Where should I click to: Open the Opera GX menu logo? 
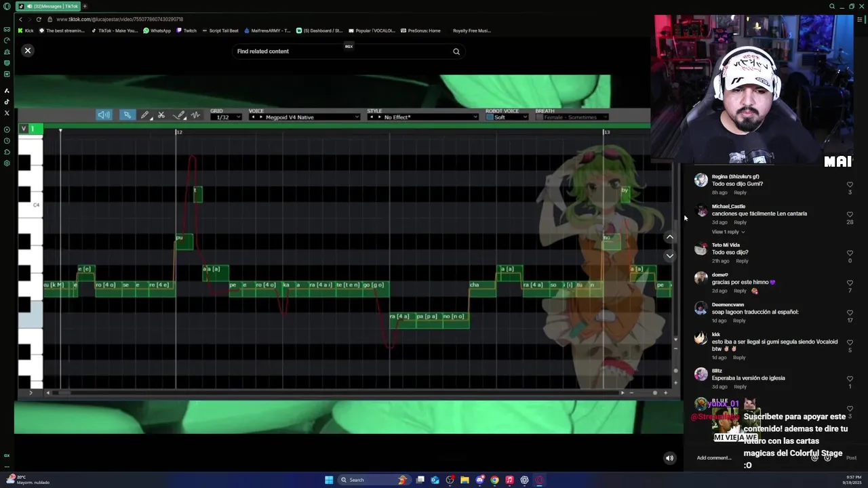click(7, 6)
